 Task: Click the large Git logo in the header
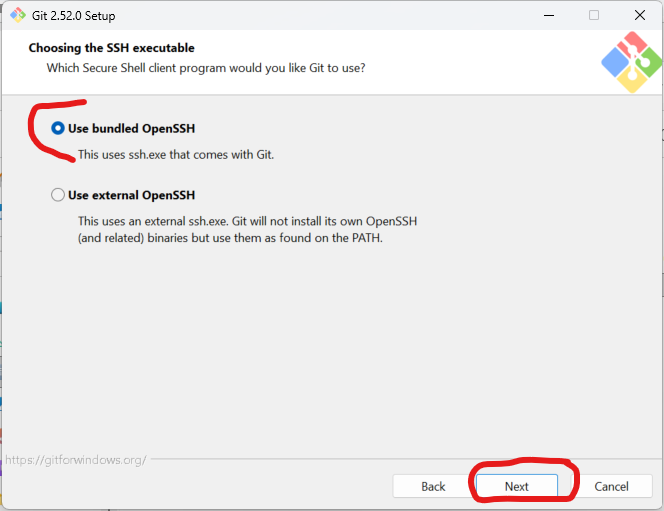point(631,62)
